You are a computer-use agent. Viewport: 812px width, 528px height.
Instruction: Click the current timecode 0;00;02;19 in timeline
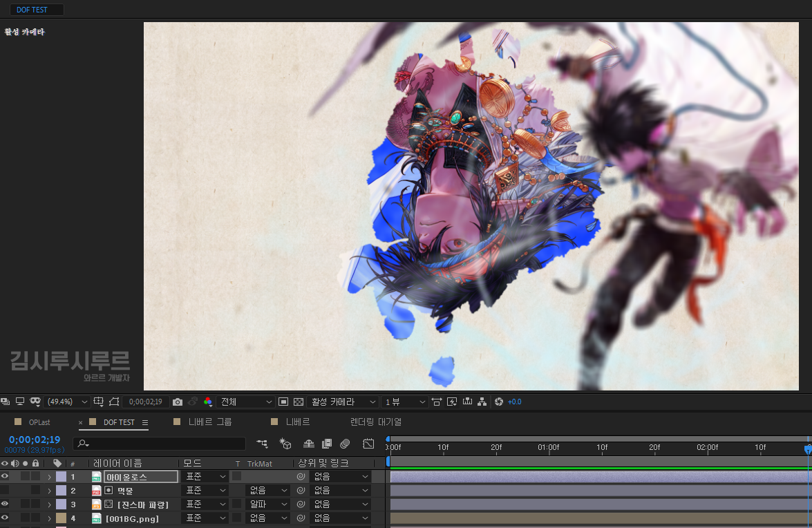click(35, 440)
